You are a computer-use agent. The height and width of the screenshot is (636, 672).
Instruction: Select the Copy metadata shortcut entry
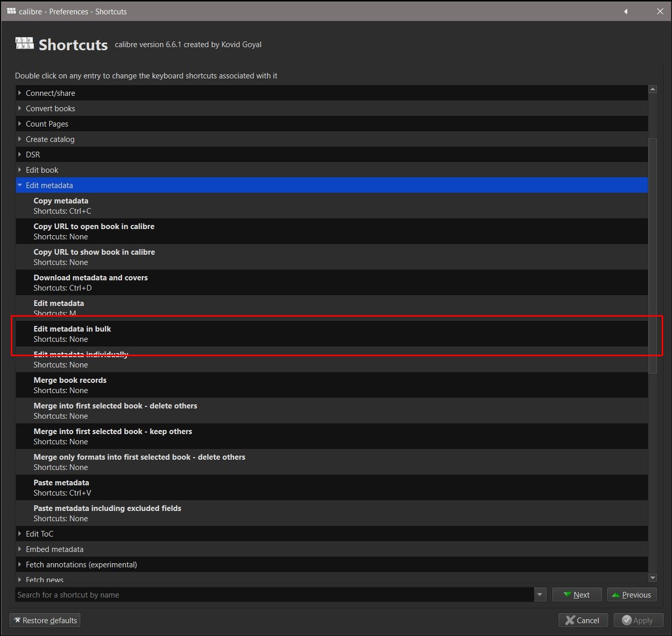(332, 206)
